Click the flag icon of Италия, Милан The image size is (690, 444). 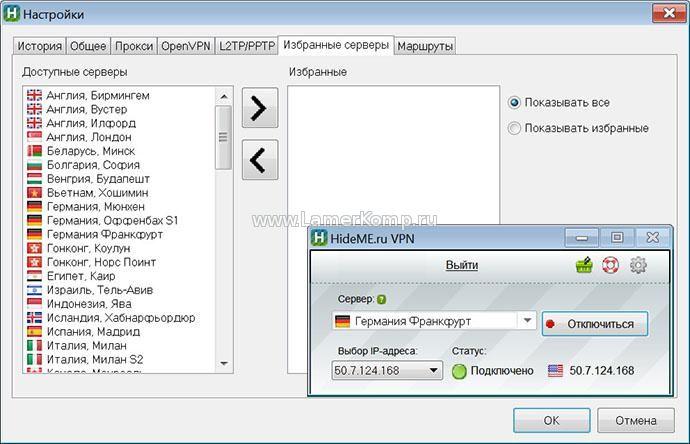tap(34, 345)
